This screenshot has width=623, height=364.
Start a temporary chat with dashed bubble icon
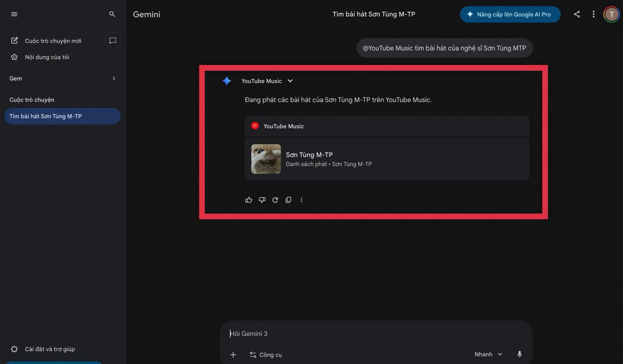coord(113,40)
